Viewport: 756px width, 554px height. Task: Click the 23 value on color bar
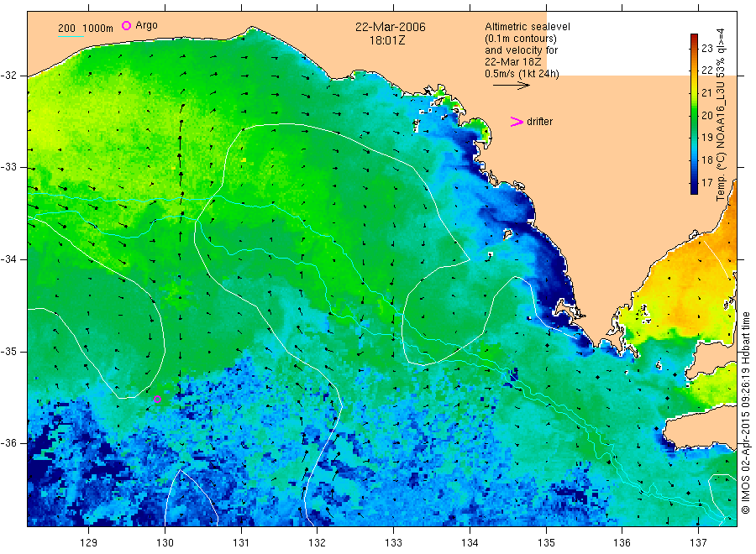706,48
